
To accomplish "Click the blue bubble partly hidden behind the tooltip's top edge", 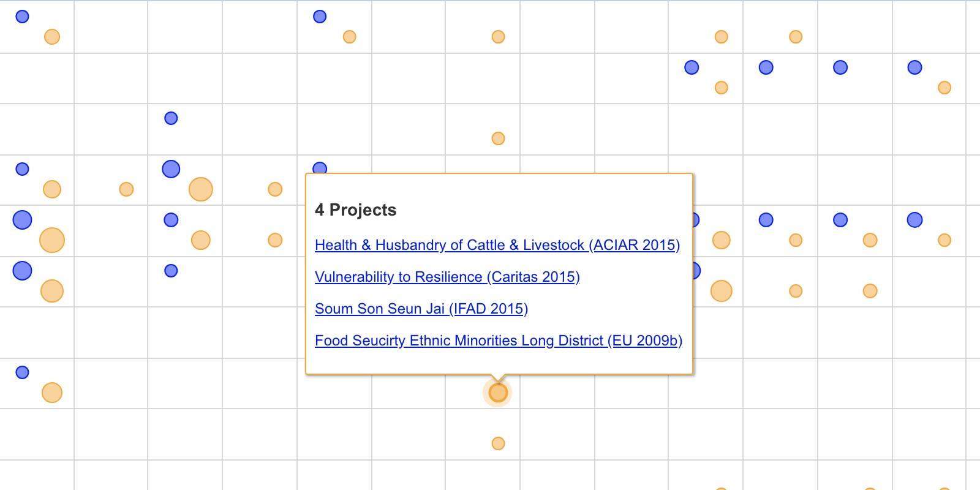I will coord(320,168).
